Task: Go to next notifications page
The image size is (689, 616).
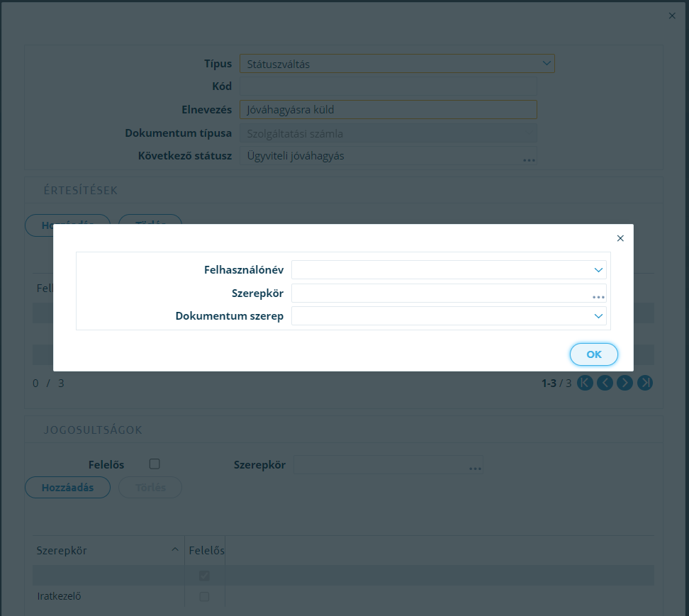Action: pos(624,383)
